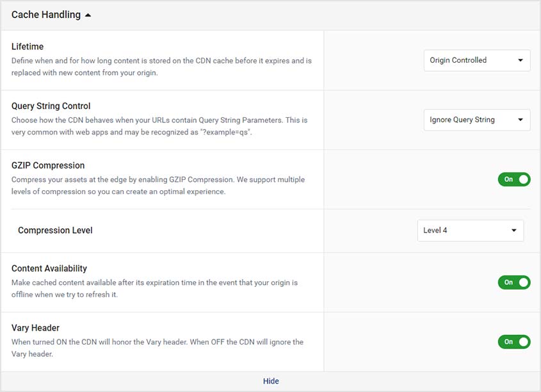The height and width of the screenshot is (392, 541).
Task: Toggle Vary Header switch off
Action: click(x=513, y=341)
